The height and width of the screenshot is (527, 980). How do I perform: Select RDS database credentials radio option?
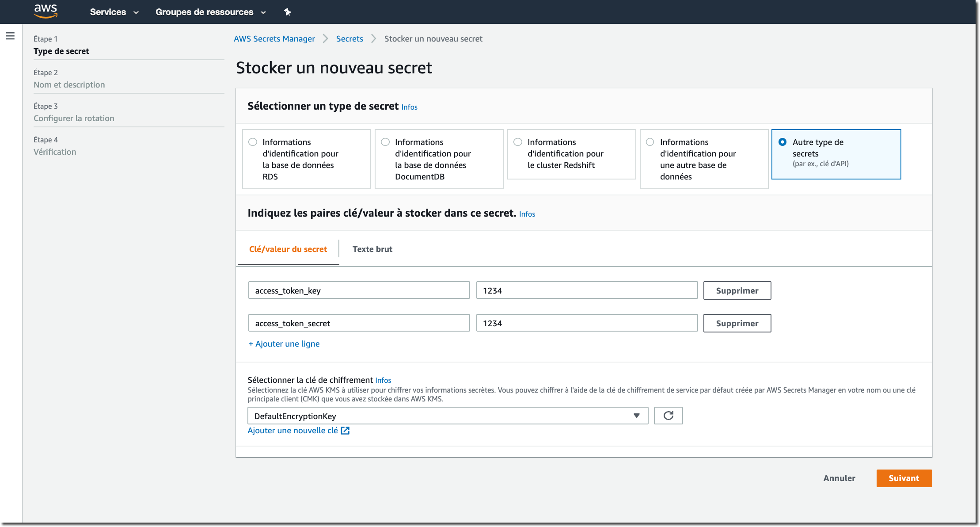pyautogui.click(x=253, y=142)
